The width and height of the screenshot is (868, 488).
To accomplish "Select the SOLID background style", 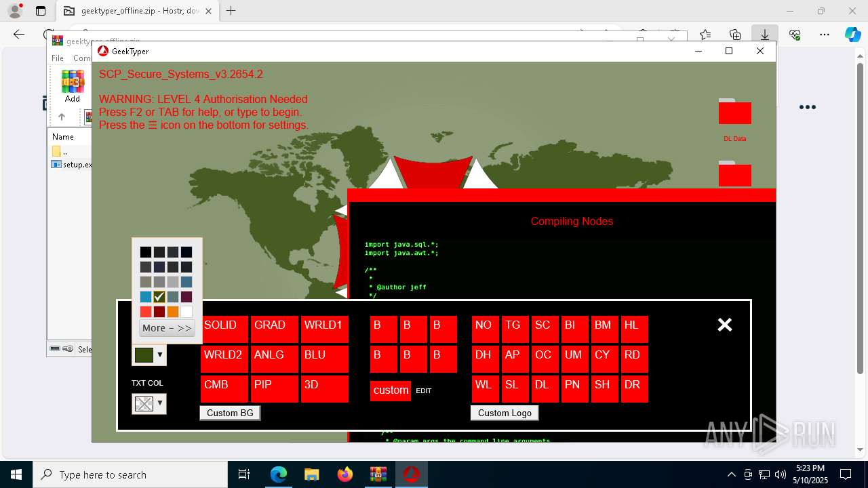I will pos(224,329).
